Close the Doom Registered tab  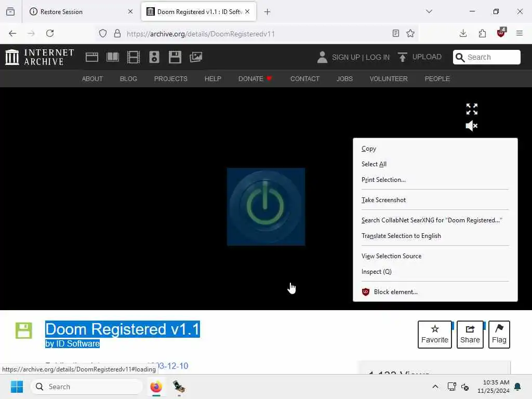click(x=247, y=11)
